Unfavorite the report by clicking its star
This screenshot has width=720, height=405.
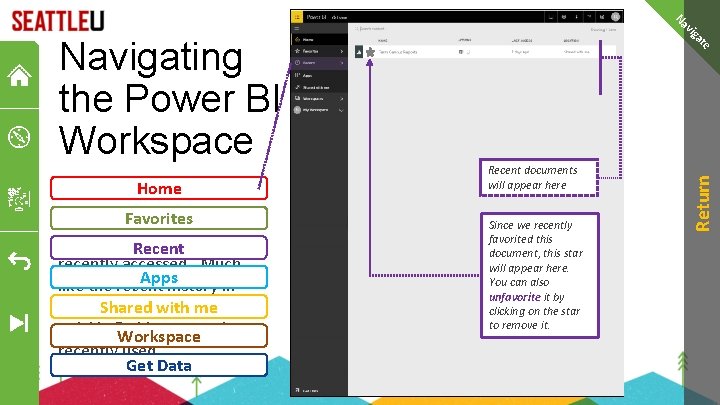coord(370,52)
